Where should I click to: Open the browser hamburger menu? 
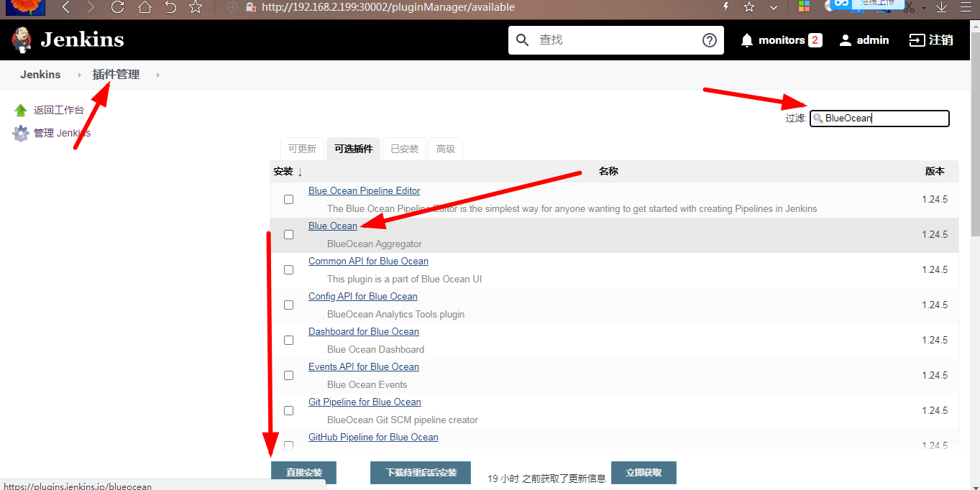tap(967, 7)
